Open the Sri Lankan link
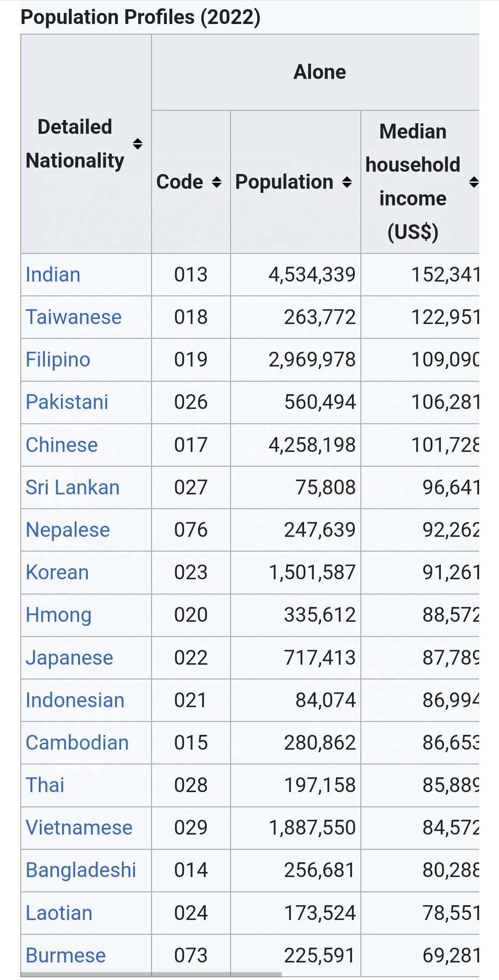 point(73,487)
